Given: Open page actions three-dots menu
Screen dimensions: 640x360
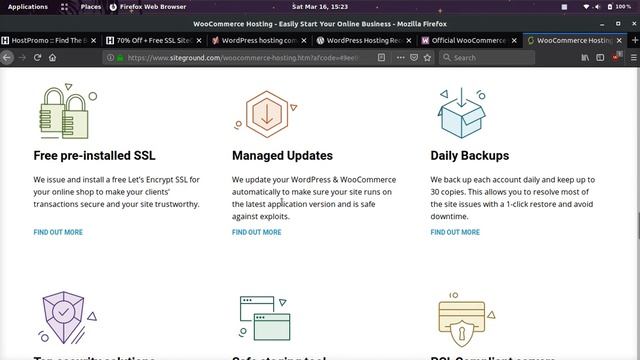Looking at the screenshot, I should (400, 58).
